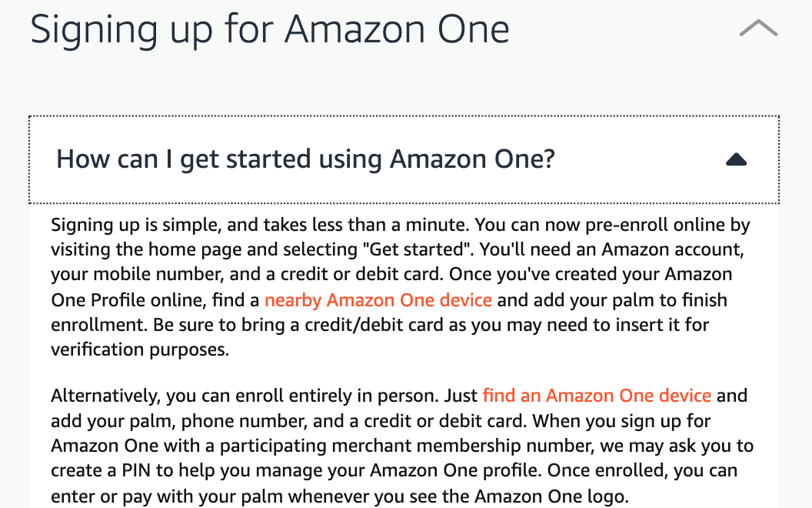Click the 'Signing up for Amazon One' heading
The width and height of the screenshot is (812, 508).
point(270,30)
